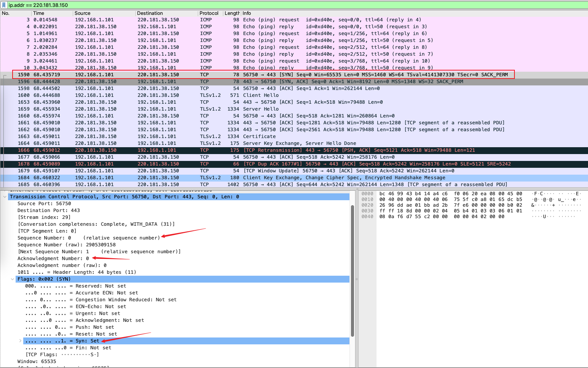Select packet 1600 Client Hello row

(294, 95)
